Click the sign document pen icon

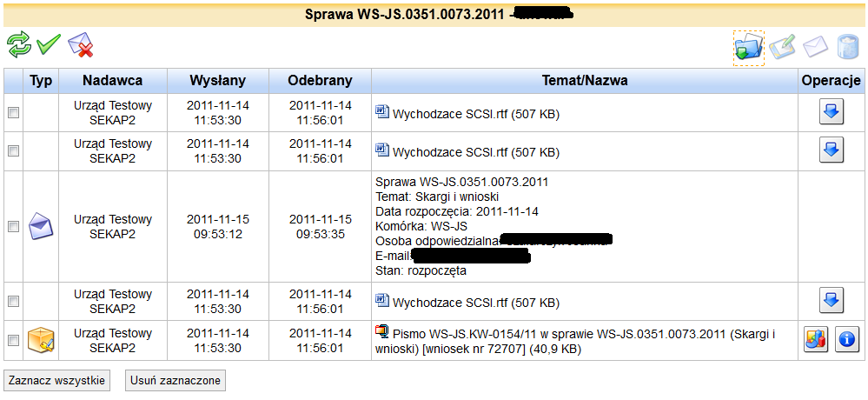point(782,46)
